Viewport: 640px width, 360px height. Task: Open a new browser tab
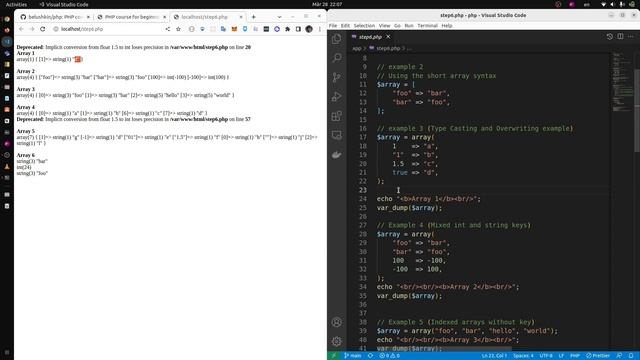coord(253,17)
